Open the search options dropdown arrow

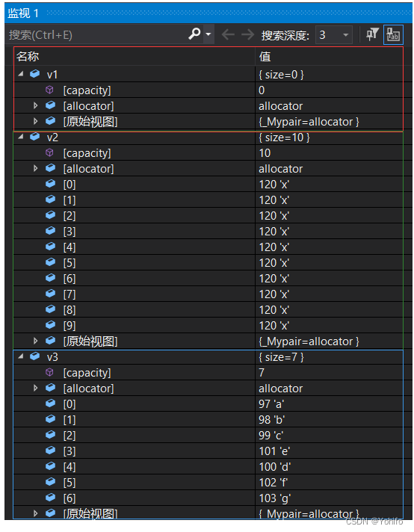click(x=208, y=34)
